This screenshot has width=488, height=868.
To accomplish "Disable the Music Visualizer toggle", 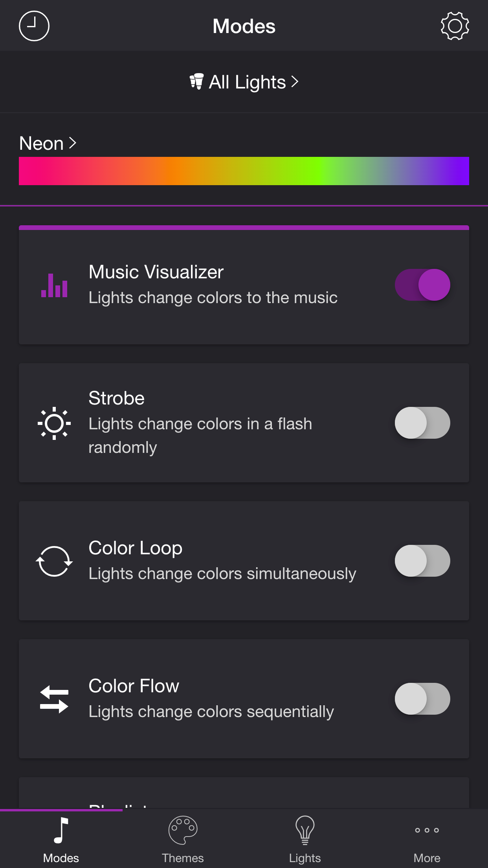I will [422, 285].
